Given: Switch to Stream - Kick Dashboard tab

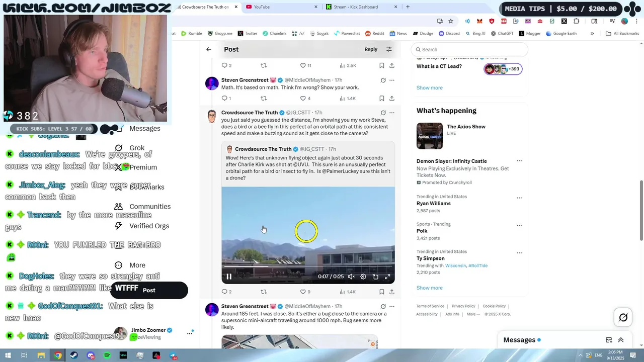Looking at the screenshot, I should [x=362, y=7].
